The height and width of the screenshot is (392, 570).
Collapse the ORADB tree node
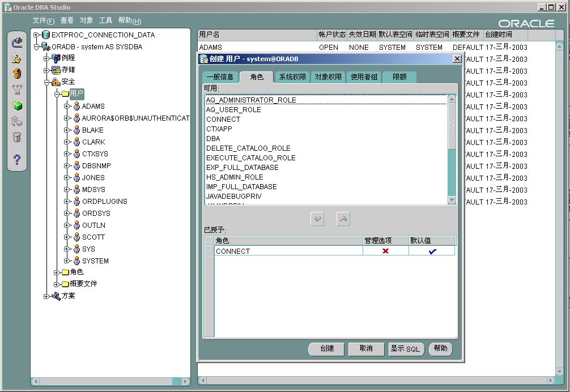point(36,47)
